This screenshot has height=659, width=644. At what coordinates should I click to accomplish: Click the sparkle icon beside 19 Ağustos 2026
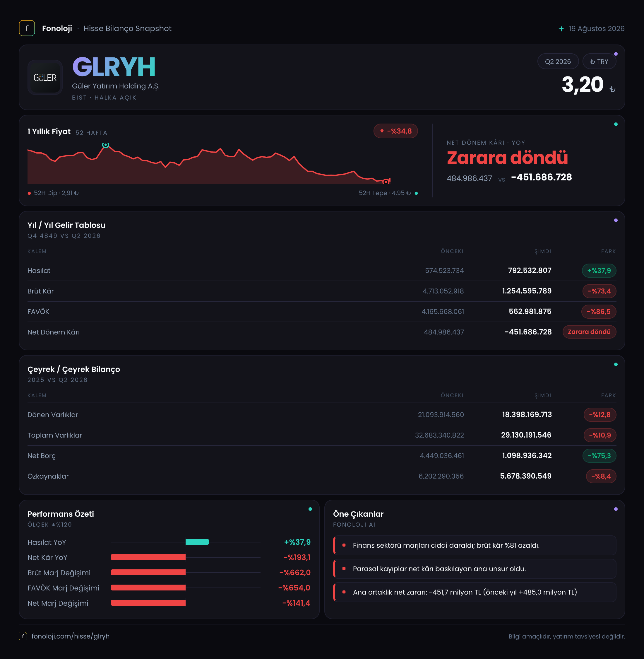click(x=561, y=29)
